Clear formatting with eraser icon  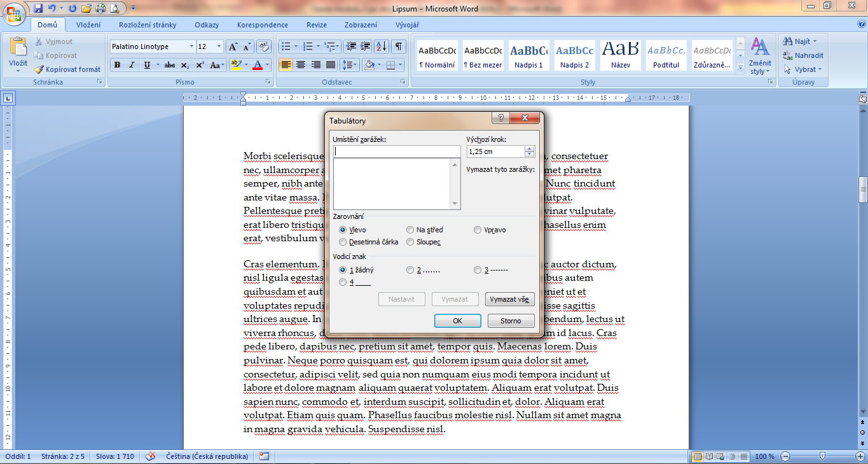(264, 46)
